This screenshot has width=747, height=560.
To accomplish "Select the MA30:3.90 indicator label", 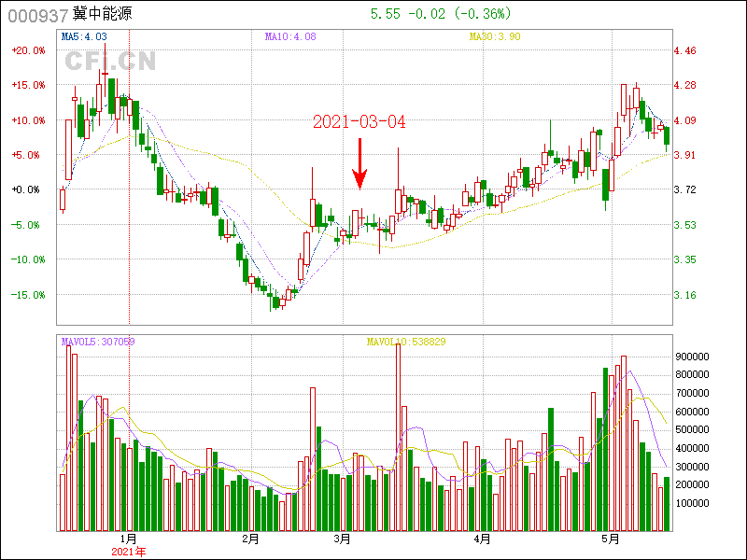I will (x=495, y=37).
